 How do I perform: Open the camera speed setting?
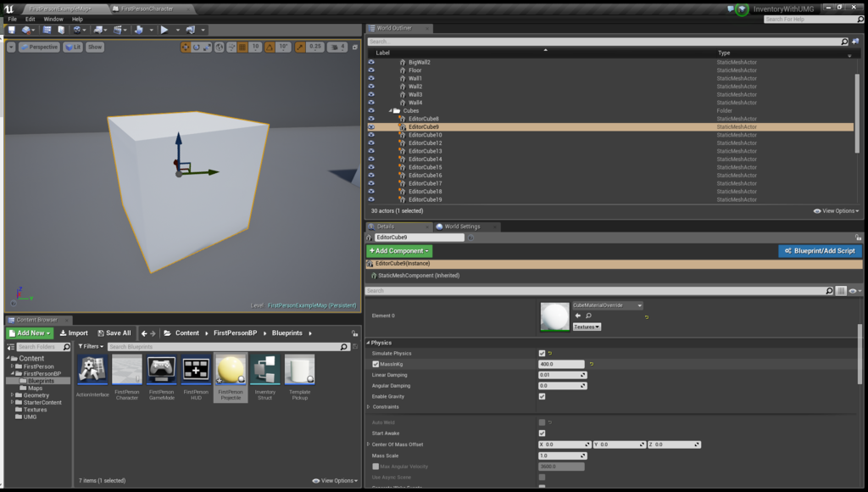pos(337,48)
